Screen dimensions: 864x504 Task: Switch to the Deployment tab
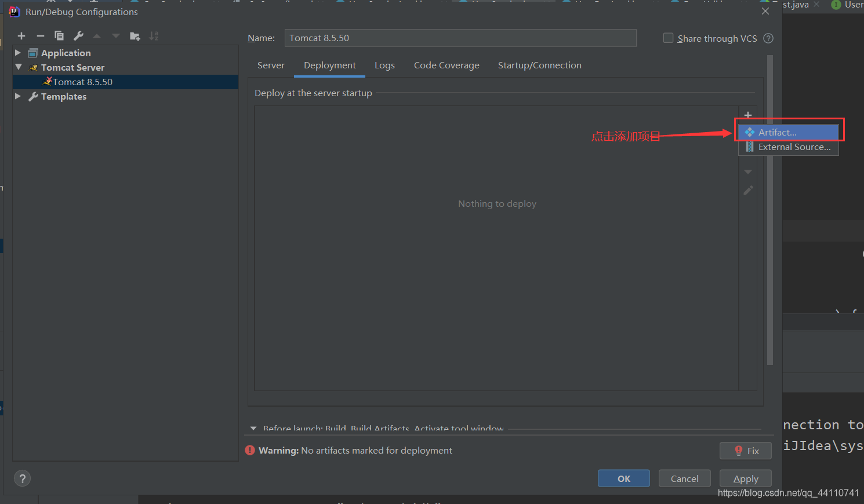pyautogui.click(x=330, y=65)
